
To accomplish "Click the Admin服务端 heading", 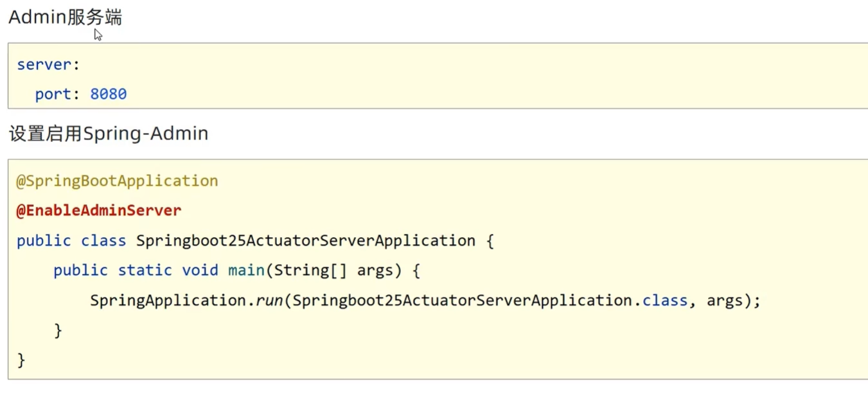I will [65, 17].
